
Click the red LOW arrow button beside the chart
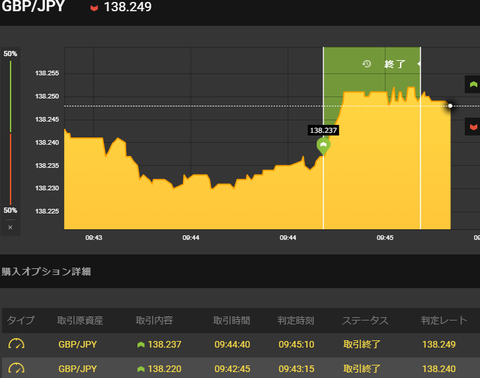(x=473, y=127)
